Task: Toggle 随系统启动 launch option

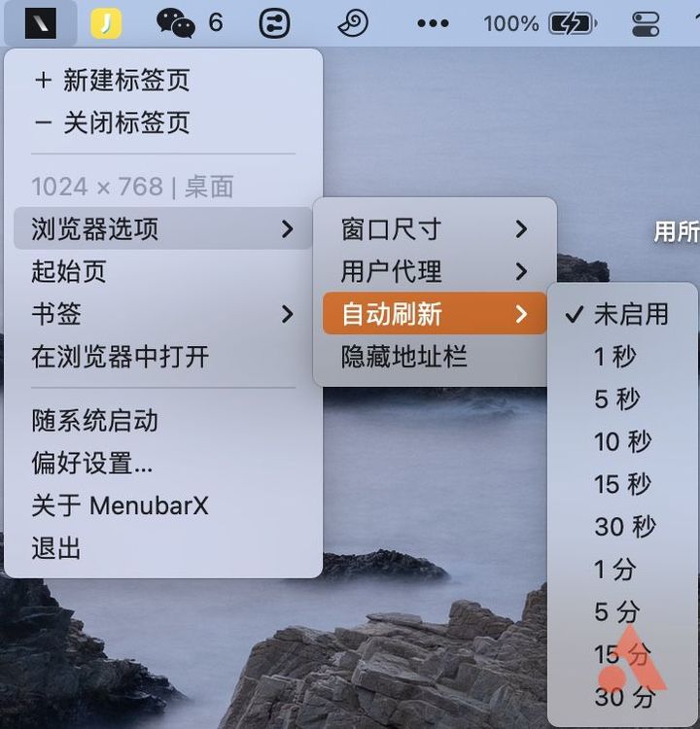Action: [162, 421]
